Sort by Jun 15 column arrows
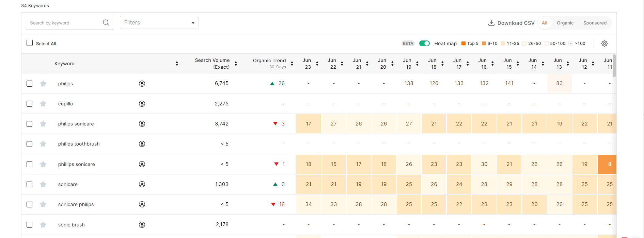Viewport: 644px width, 238px height. (x=518, y=64)
